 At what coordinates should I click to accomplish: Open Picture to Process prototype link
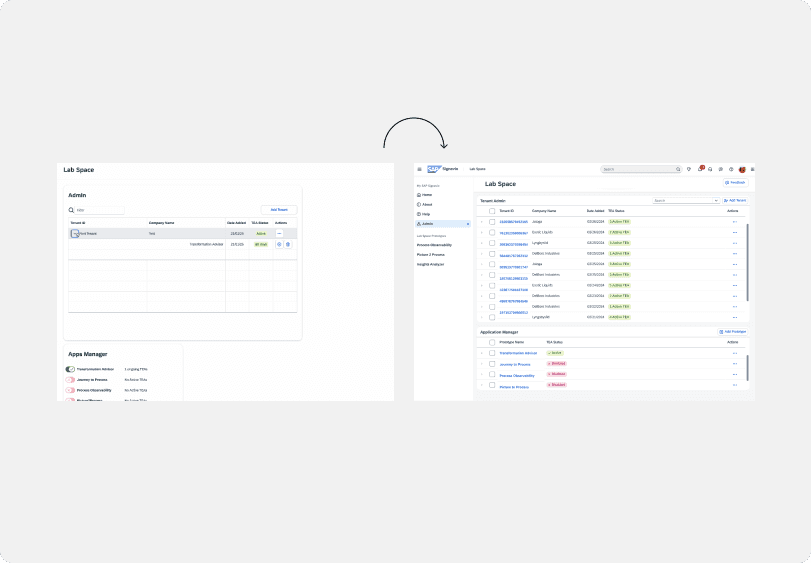514,387
